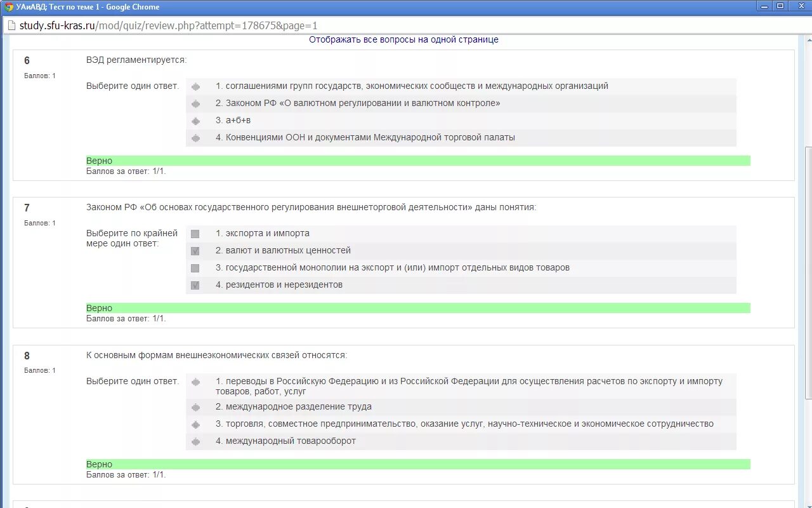812x508 pixels.
Task: Click question number 6 label
Action: pyautogui.click(x=27, y=61)
